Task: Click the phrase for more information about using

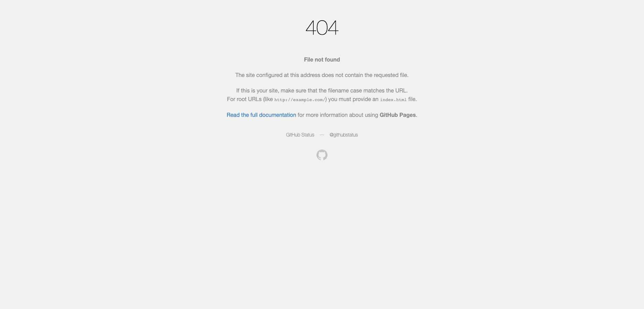Action: coord(338,115)
